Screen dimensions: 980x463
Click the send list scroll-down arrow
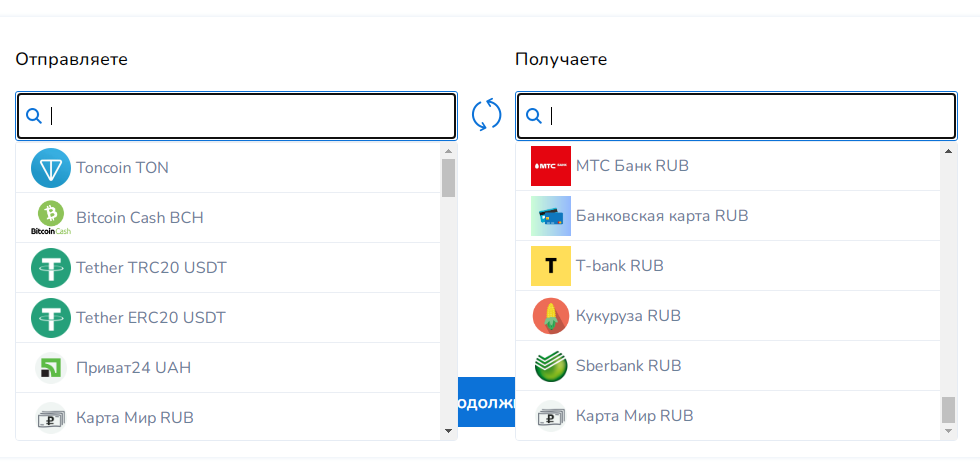[448, 431]
